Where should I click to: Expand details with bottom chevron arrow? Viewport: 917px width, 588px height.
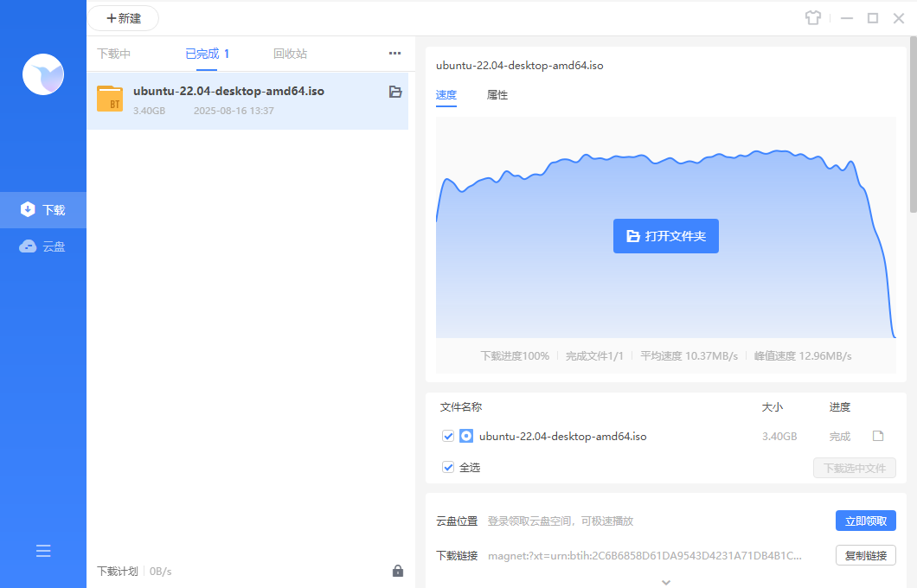(665, 582)
